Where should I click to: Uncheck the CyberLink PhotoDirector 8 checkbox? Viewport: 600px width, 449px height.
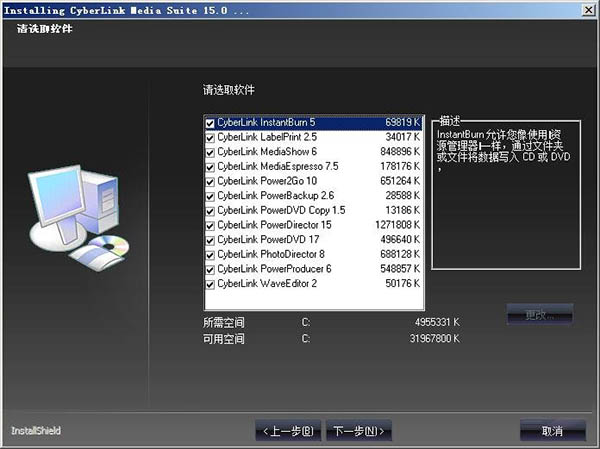click(210, 255)
